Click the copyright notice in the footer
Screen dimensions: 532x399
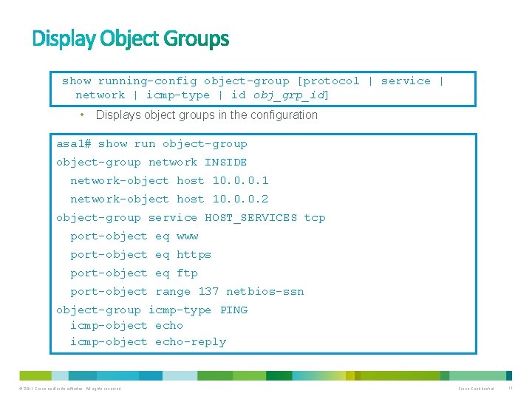(x=70, y=389)
